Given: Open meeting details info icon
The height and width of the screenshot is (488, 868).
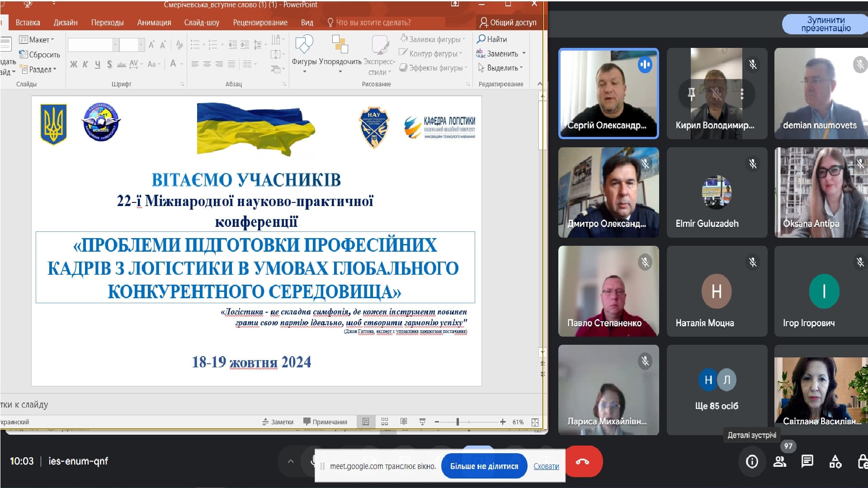Looking at the screenshot, I should point(752,461).
